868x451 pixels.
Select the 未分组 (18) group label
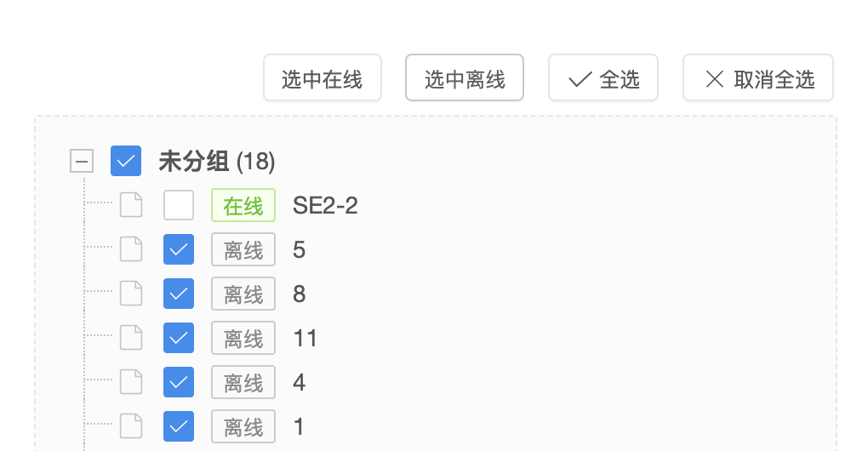click(217, 162)
